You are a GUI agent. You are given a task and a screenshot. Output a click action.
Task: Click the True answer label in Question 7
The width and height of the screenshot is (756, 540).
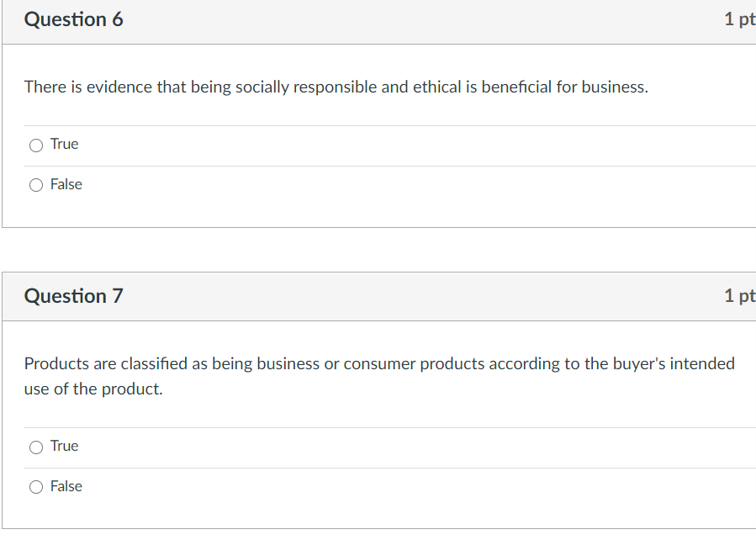[x=64, y=446]
